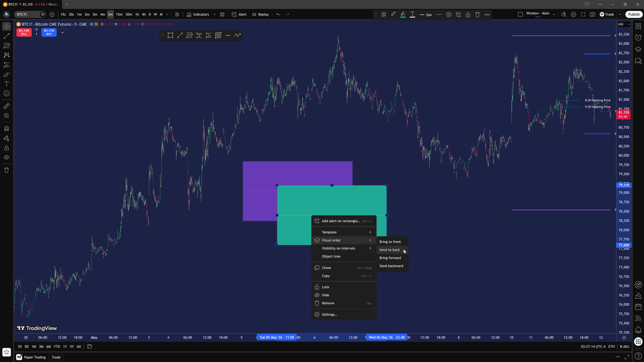This screenshot has height=362, width=644.
Task: Expand the Trade button dropdown arrow
Action: click(x=620, y=14)
